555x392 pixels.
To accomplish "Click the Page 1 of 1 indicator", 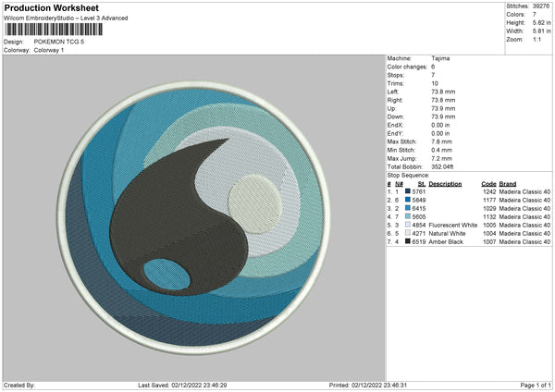I will (536, 385).
